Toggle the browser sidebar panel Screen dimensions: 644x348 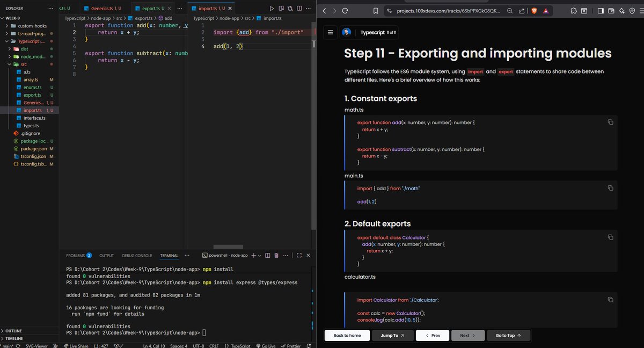pos(601,11)
